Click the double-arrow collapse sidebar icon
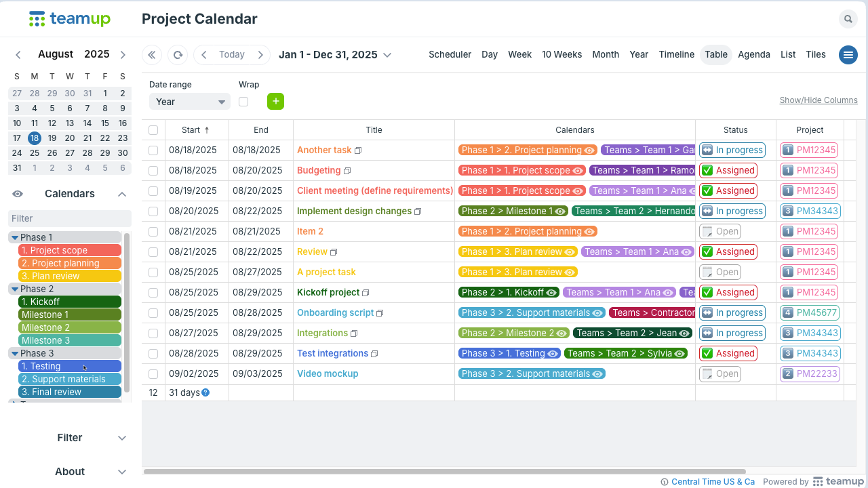The height and width of the screenshot is (488, 868). [152, 55]
